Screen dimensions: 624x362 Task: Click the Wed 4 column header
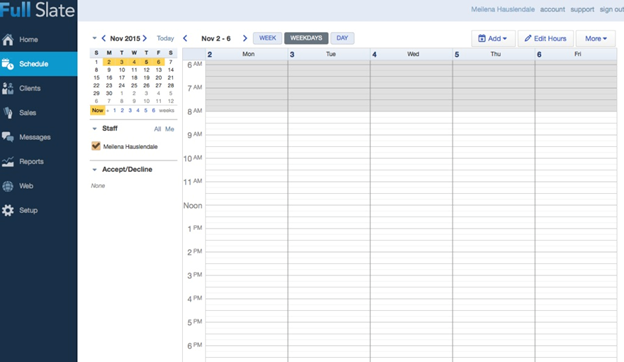[411, 54]
